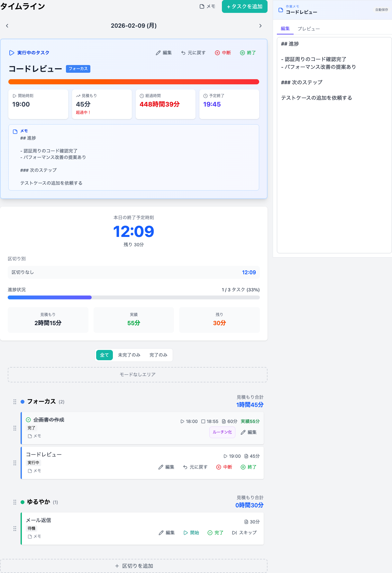
Task: Select the 完了のみ filter
Action: point(159,355)
